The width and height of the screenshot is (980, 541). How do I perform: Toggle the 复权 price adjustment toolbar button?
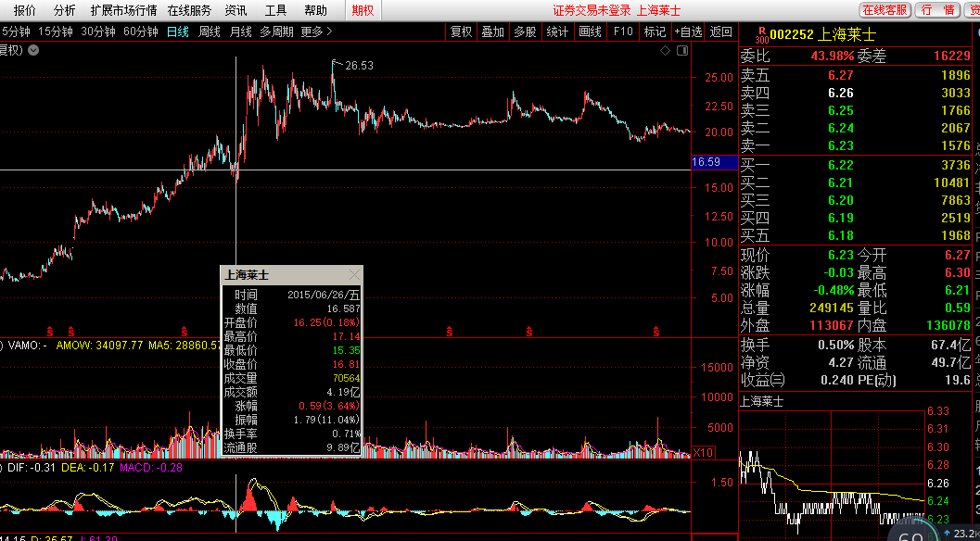(461, 31)
